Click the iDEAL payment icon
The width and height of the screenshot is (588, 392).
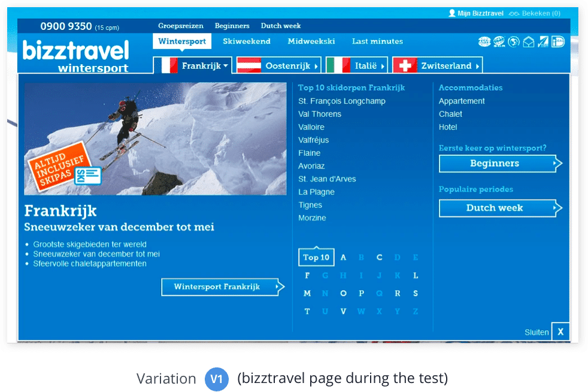(557, 42)
